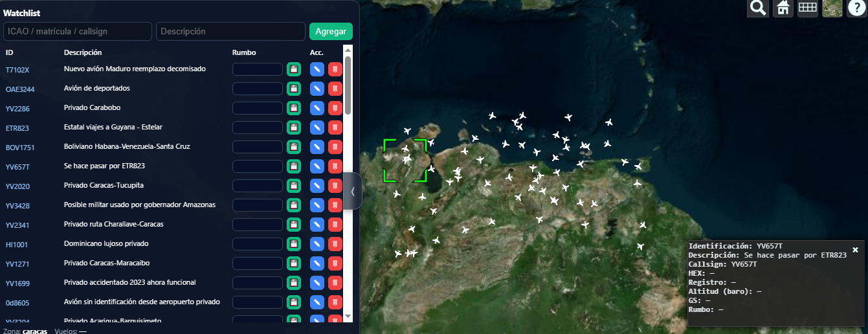Edit the YV2020 watchlist entry
Viewport: 868px width, 334px height.
coord(317,186)
